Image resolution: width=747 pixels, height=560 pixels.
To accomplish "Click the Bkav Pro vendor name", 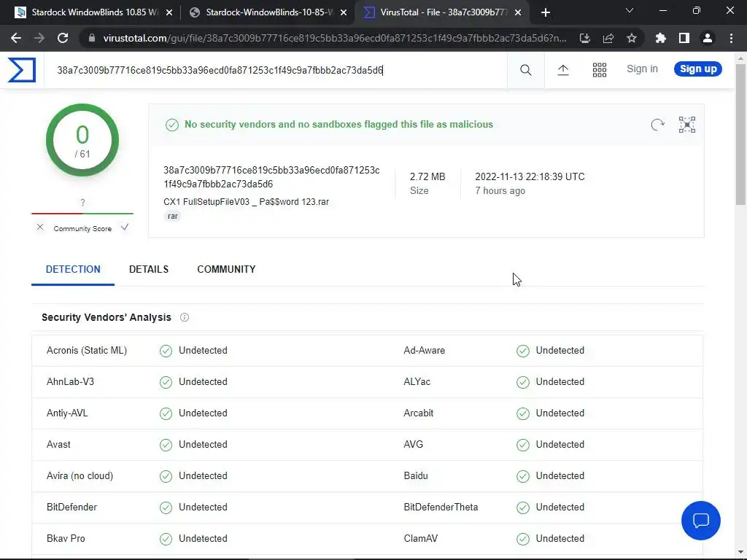I will tap(66, 539).
